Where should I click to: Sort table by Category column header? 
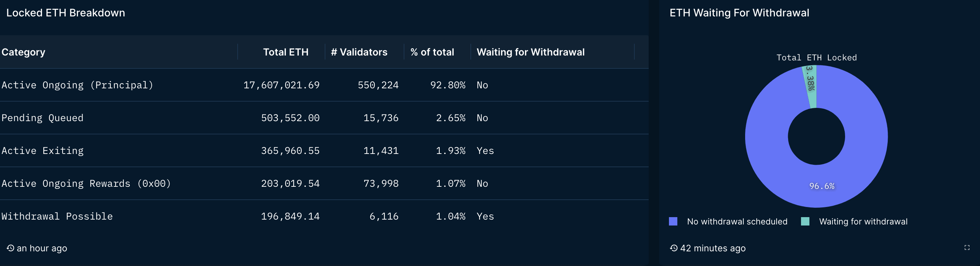click(x=23, y=52)
